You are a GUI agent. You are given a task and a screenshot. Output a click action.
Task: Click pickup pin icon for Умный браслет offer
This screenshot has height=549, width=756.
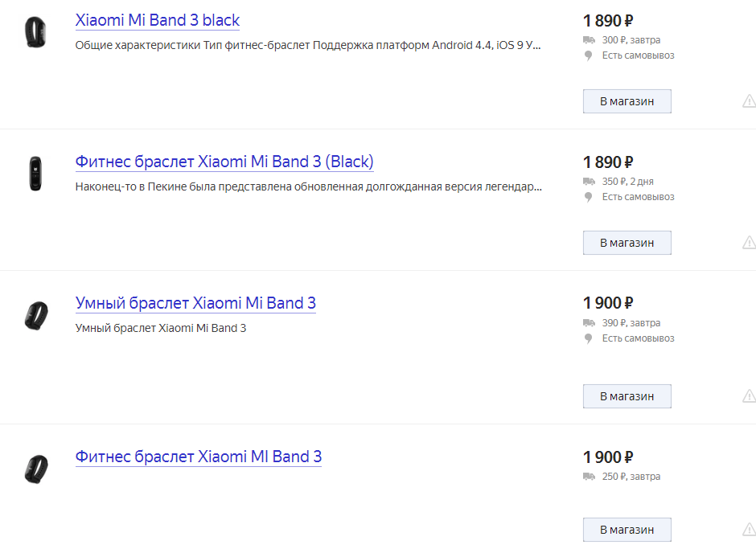pyautogui.click(x=589, y=339)
